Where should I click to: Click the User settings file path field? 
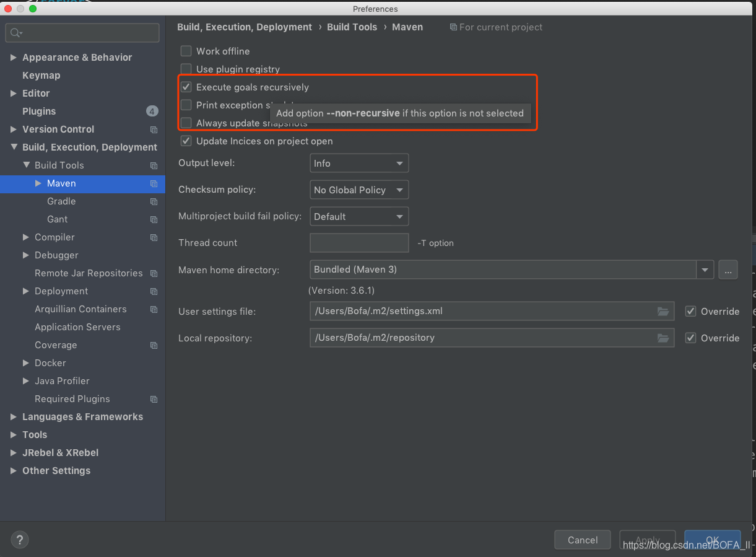point(492,311)
